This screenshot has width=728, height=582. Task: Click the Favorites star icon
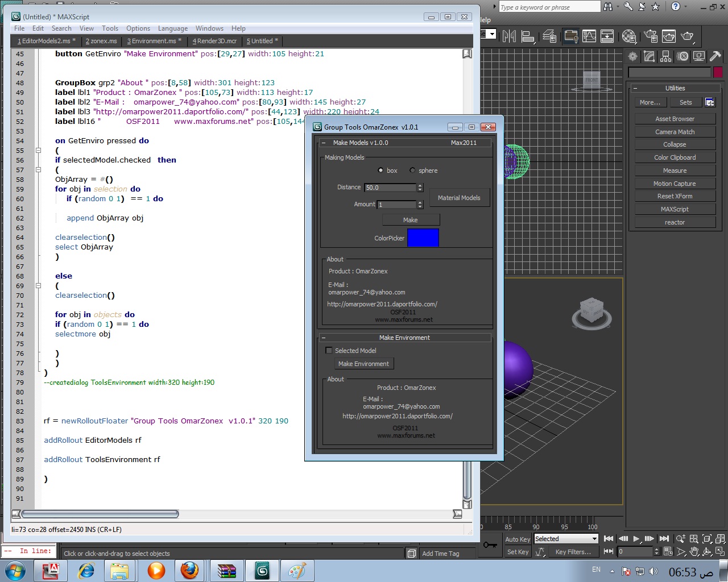pyautogui.click(x=655, y=7)
